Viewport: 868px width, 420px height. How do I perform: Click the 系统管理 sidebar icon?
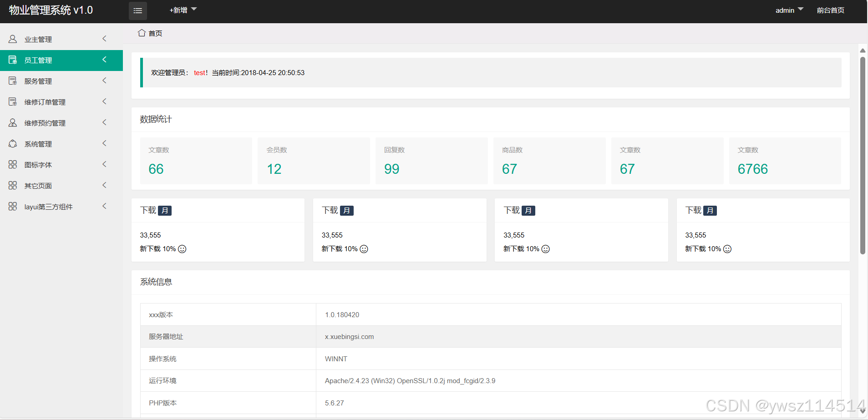point(13,144)
